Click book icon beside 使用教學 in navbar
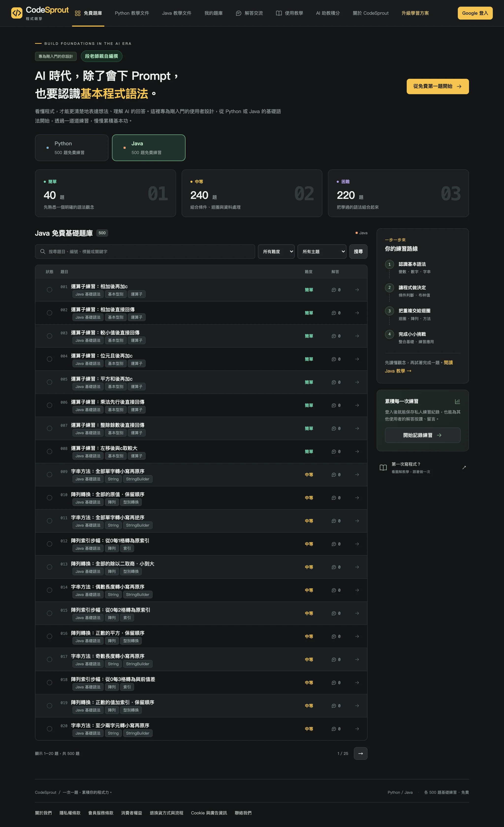The height and width of the screenshot is (827, 504). click(x=279, y=13)
